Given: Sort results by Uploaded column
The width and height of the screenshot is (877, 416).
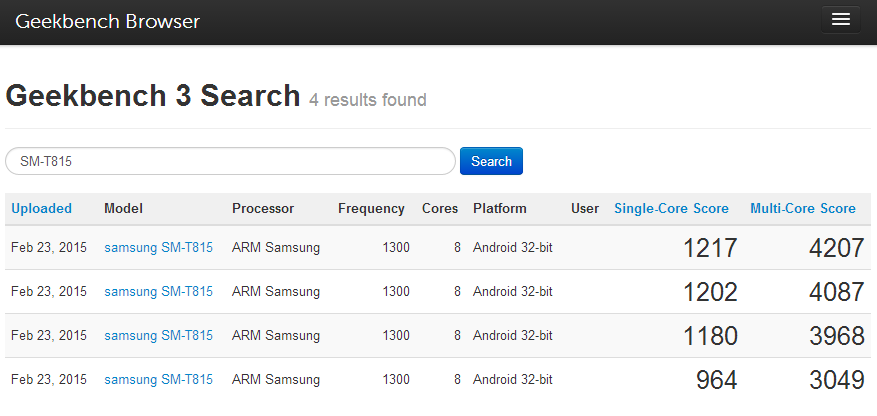Looking at the screenshot, I should point(41,209).
